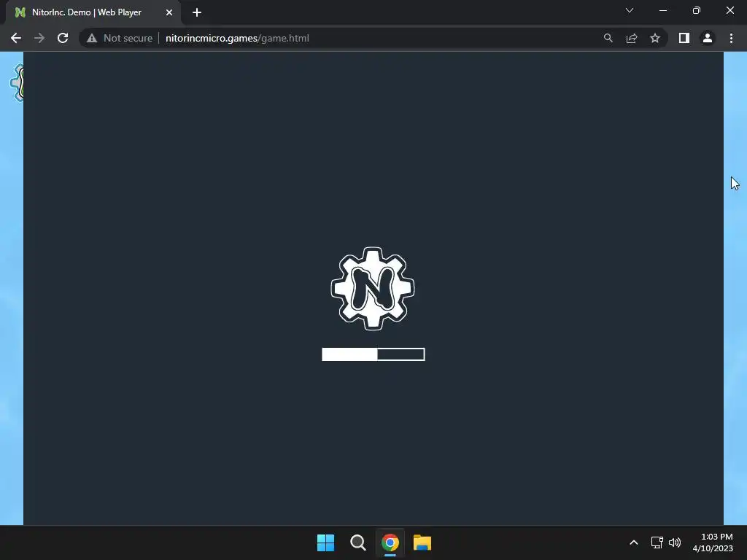Open a new browser tab
Viewport: 747px width, 560px height.
197,12
